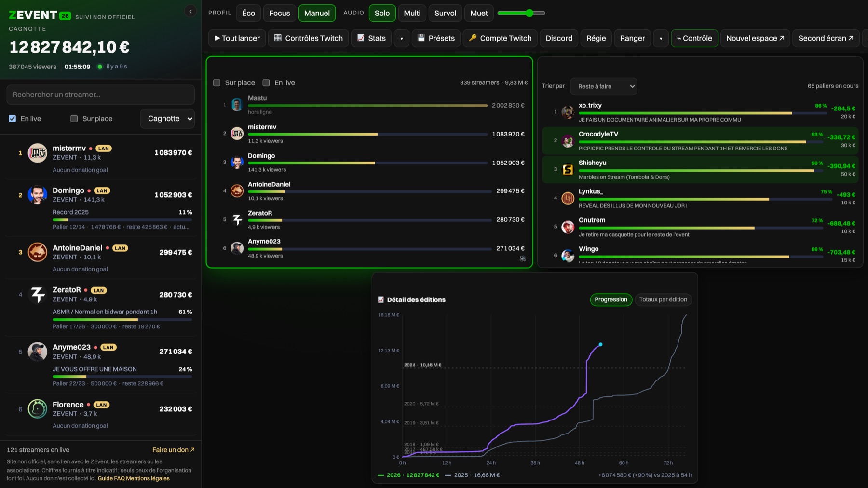Click the LAN badge next to Florence
The width and height of the screenshot is (868, 488).
point(101,405)
